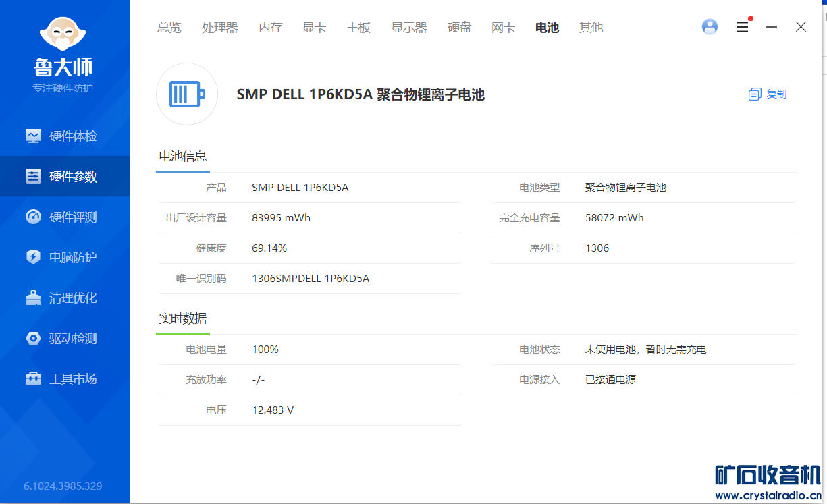This screenshot has width=827, height=504.
Task: Open the user account avatar
Action: pos(710,27)
